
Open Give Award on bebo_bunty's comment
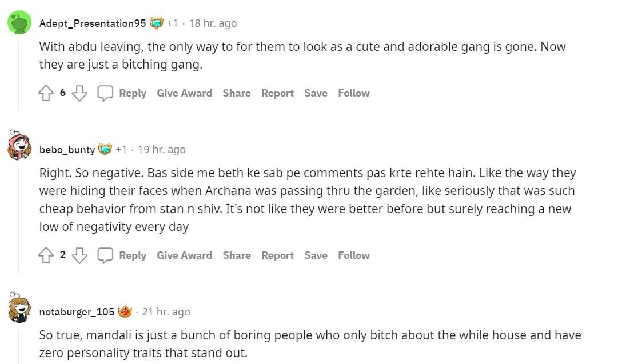(184, 255)
